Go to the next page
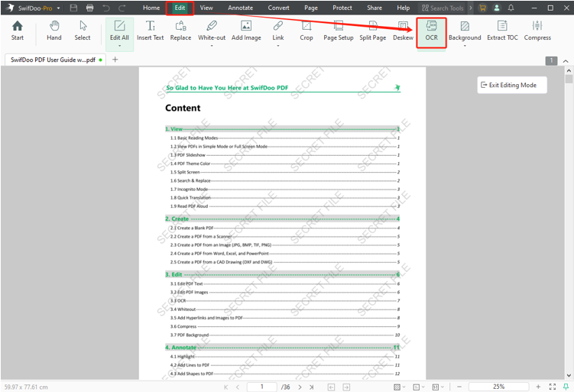Viewport: 574px width, 392px height. point(300,387)
